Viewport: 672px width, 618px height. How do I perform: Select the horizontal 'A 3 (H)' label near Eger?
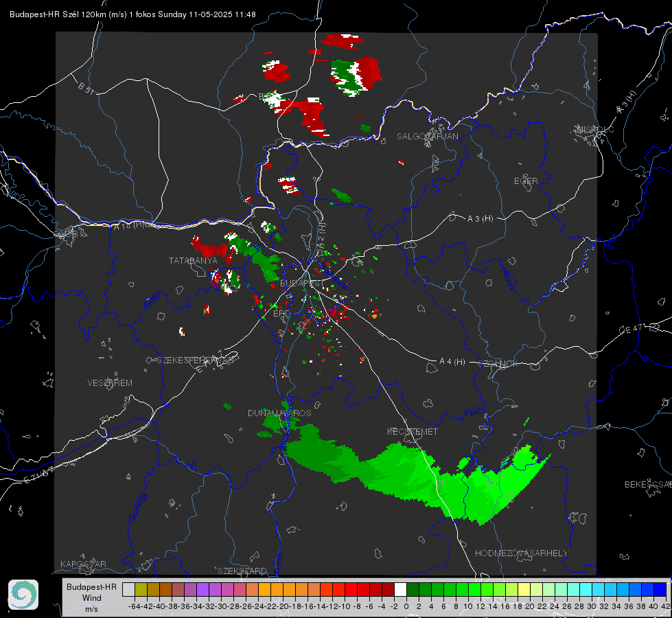480,219
